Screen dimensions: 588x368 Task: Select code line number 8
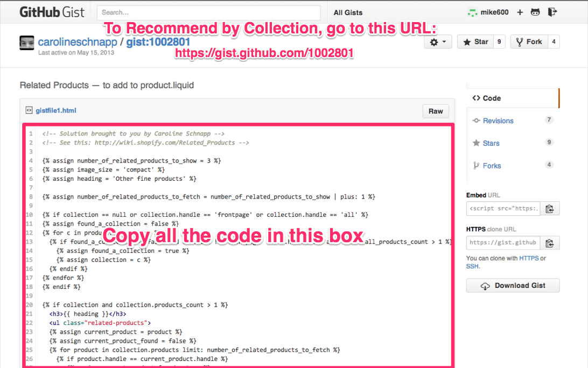click(31, 197)
